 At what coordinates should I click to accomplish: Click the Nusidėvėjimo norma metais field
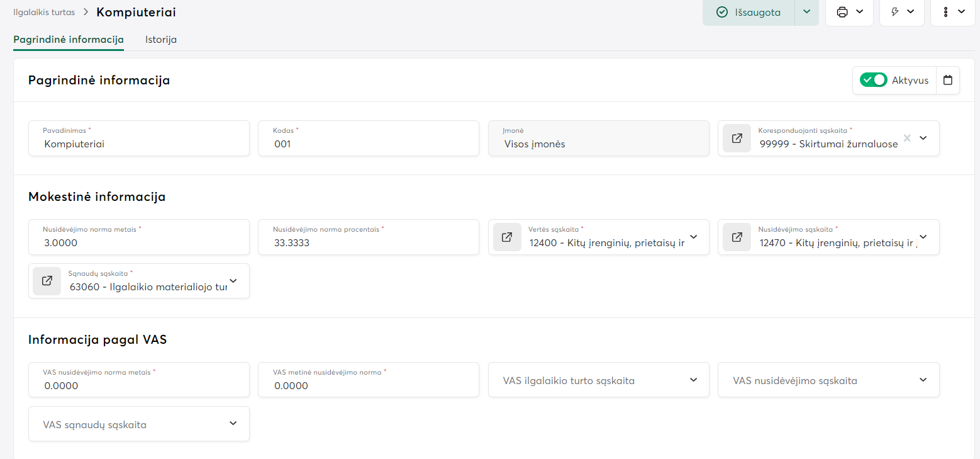click(139, 243)
